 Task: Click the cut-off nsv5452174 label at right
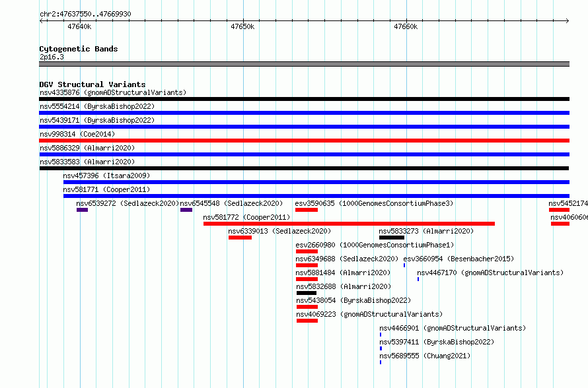pyautogui.click(x=568, y=203)
